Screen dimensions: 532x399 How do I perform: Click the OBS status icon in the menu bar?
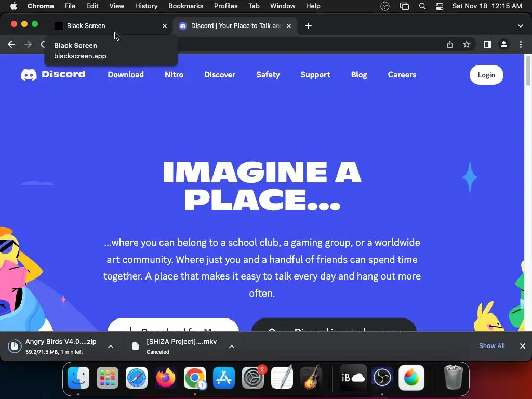(385, 6)
